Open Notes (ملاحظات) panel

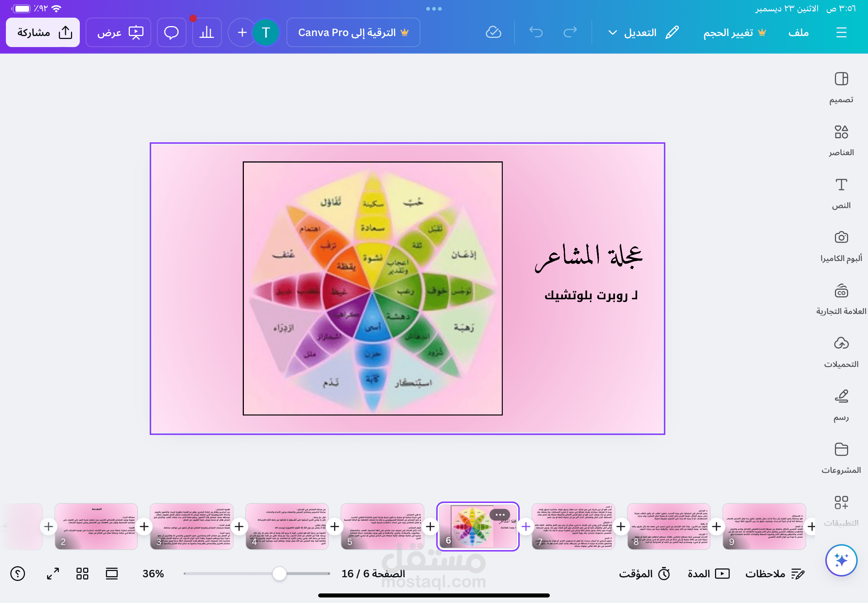775,574
